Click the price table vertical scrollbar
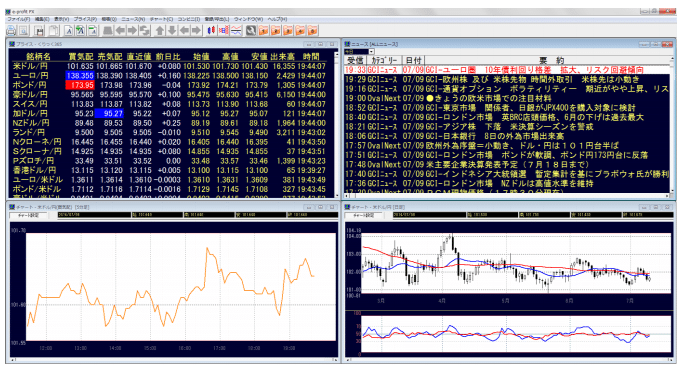Image resolution: width=686 pixels, height=374 pixels. click(336, 124)
